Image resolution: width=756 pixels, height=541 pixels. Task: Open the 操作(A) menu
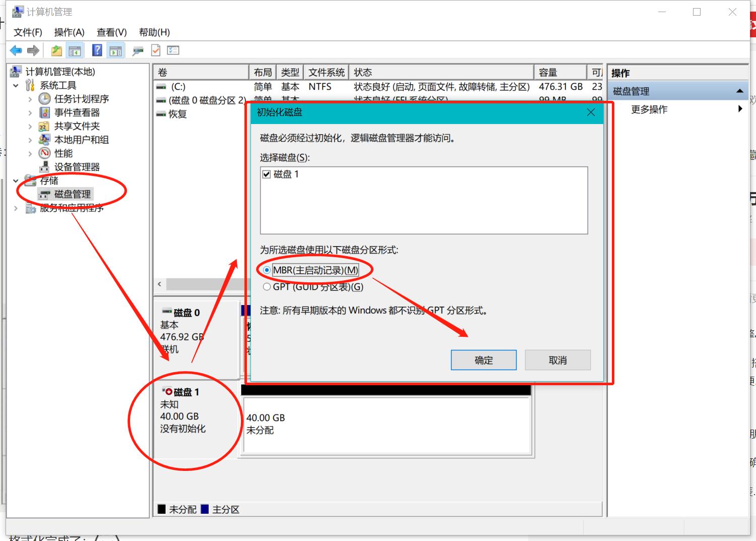pyautogui.click(x=69, y=32)
